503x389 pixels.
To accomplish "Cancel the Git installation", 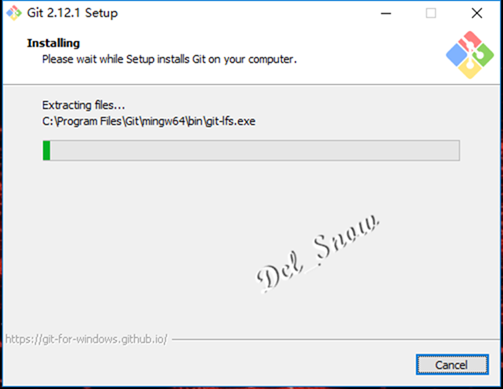I will [x=452, y=365].
